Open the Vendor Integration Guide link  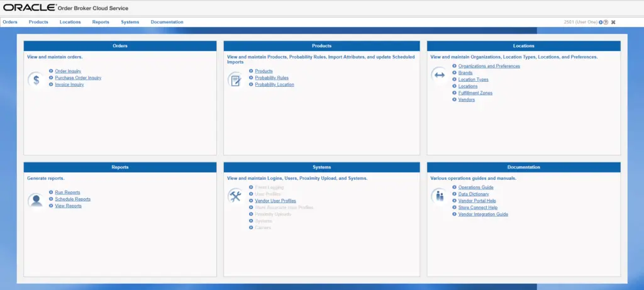pyautogui.click(x=483, y=214)
